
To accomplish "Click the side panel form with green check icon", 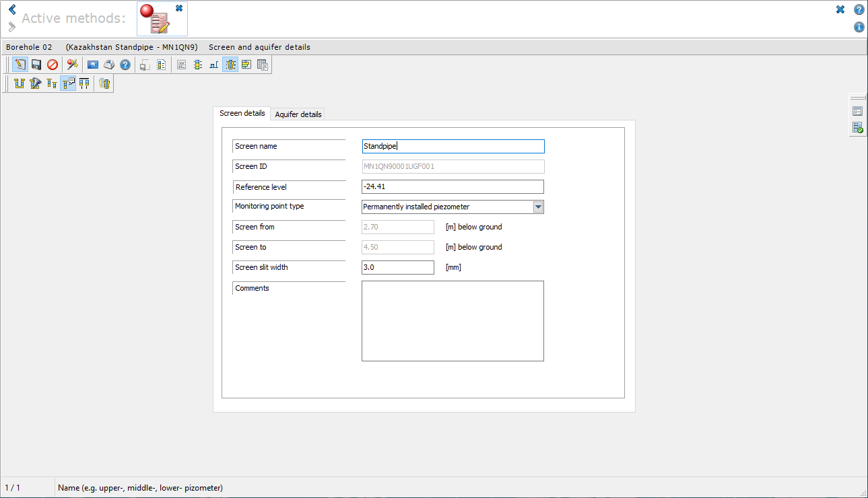I will pos(857,127).
